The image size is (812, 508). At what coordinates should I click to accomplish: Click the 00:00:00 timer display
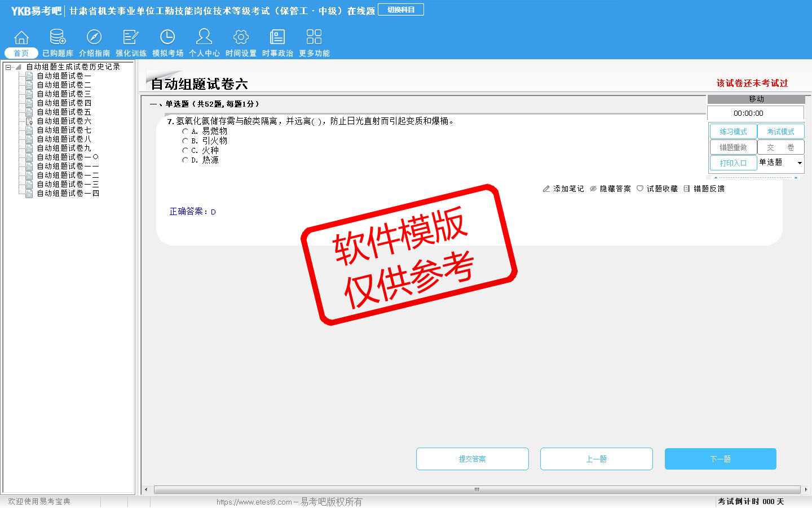748,113
